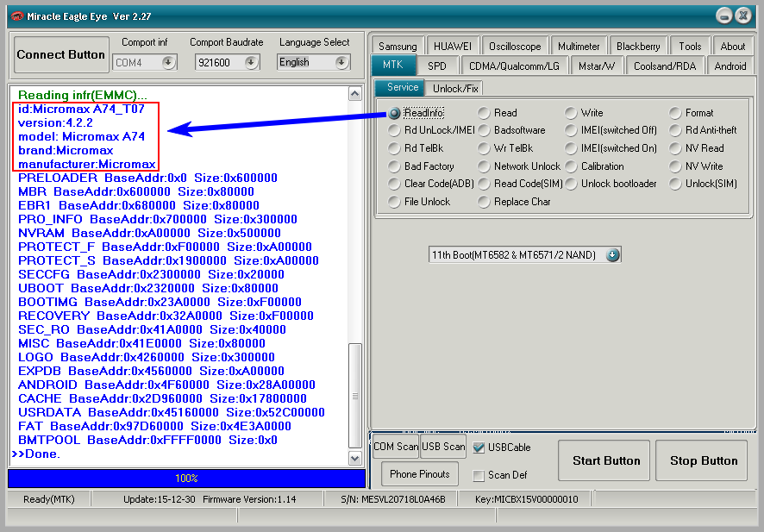
Task: Click the Stop Button
Action: point(702,460)
